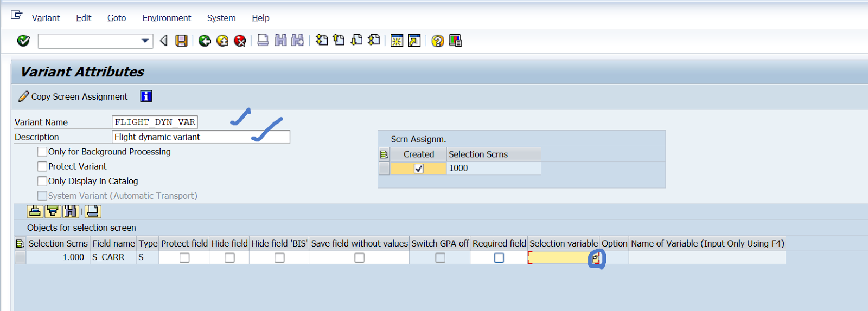The height and width of the screenshot is (311, 868).
Task: Click the Option column header
Action: pyautogui.click(x=614, y=244)
